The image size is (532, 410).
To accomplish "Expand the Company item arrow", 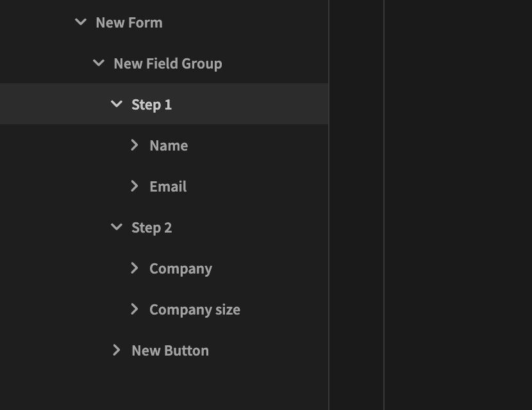I will pos(135,268).
